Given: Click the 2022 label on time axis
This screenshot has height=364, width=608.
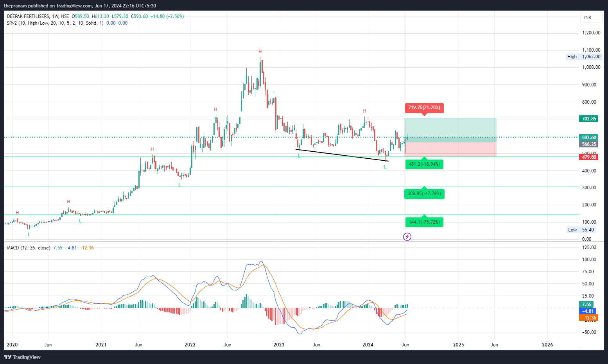Looking at the screenshot, I should pyautogui.click(x=190, y=345).
